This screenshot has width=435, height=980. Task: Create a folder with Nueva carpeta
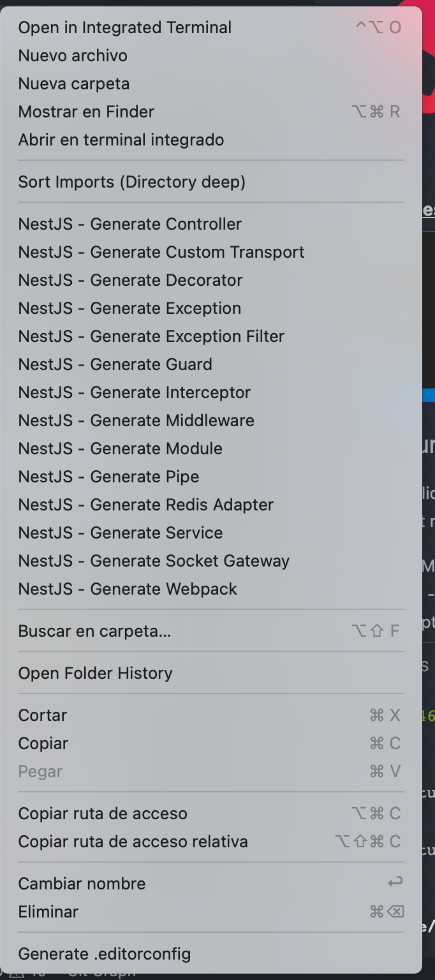pyautogui.click(x=73, y=83)
